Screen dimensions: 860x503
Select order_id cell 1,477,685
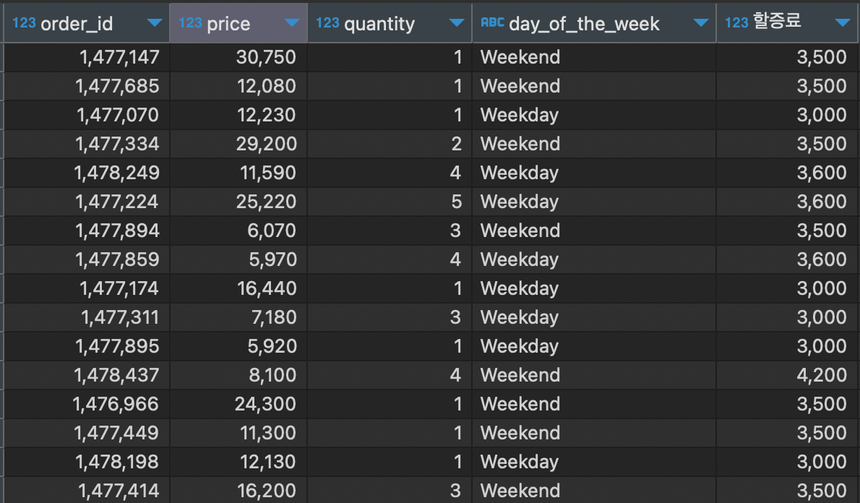coord(87,86)
